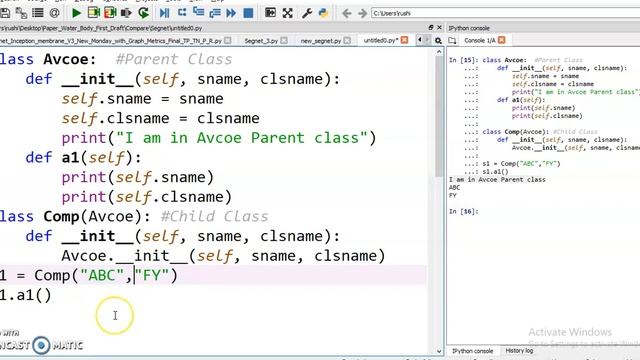Click the "def a1(self):" line

click(83, 158)
